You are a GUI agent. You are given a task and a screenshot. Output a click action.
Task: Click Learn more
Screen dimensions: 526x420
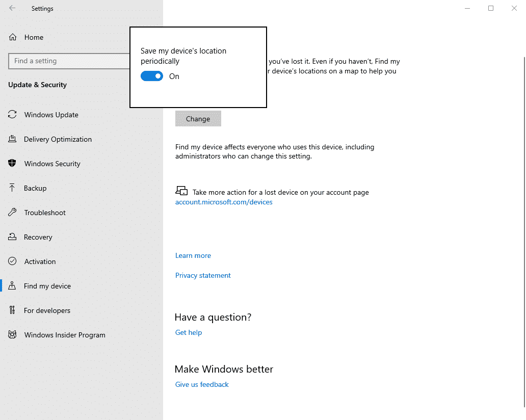193,255
